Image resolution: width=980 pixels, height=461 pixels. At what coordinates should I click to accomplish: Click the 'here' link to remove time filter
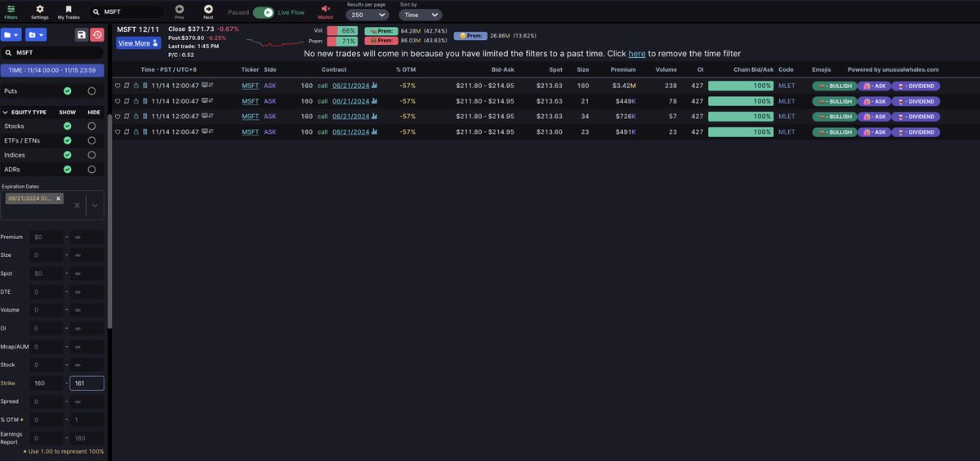tap(637, 53)
